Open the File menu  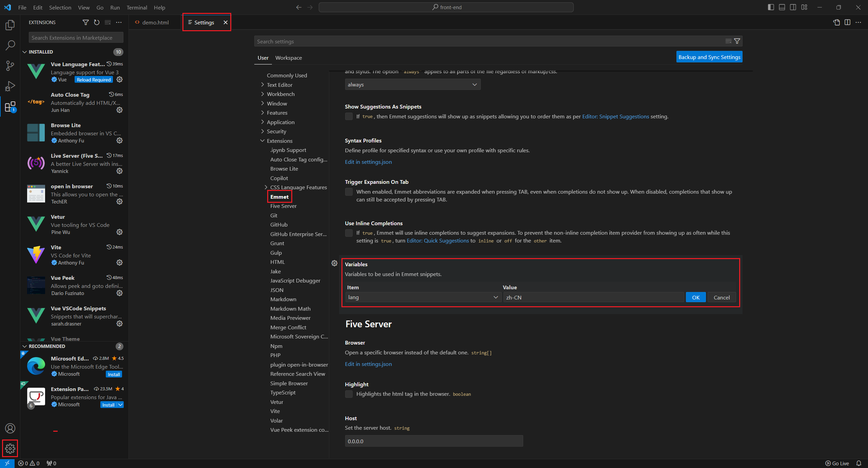[x=22, y=7]
